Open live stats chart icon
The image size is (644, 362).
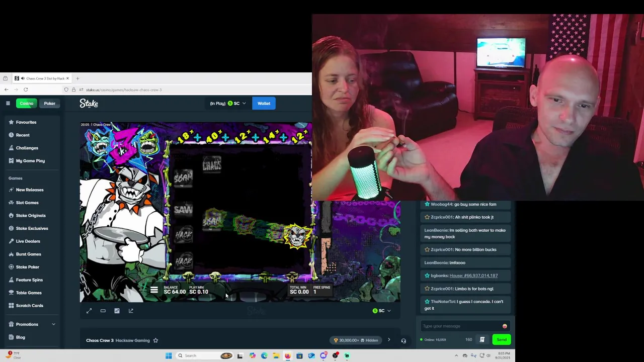[117, 311]
